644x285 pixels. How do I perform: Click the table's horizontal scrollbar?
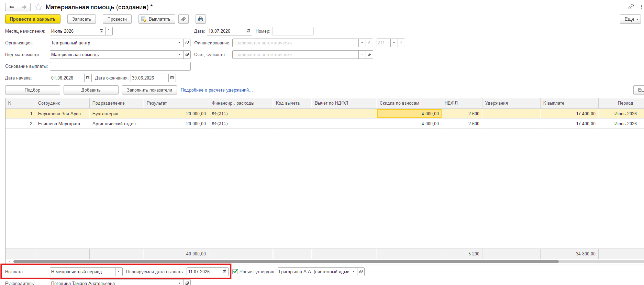(285, 262)
